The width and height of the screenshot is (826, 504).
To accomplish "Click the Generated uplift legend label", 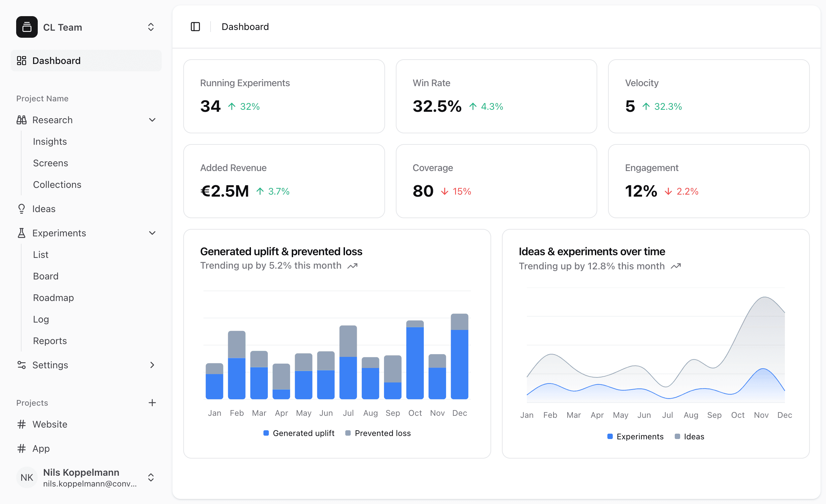I will pos(304,433).
